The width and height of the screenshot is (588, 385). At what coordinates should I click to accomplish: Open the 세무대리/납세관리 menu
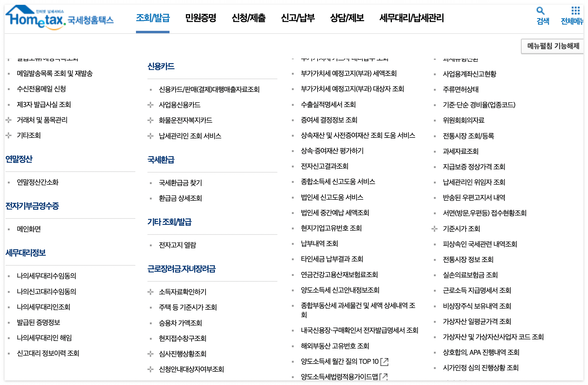[411, 18]
